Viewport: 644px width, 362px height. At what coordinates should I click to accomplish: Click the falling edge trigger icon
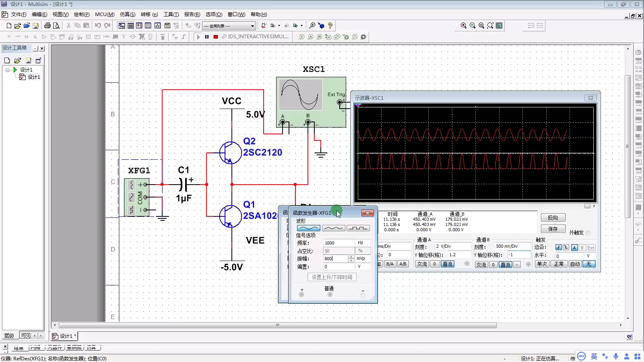point(566,247)
